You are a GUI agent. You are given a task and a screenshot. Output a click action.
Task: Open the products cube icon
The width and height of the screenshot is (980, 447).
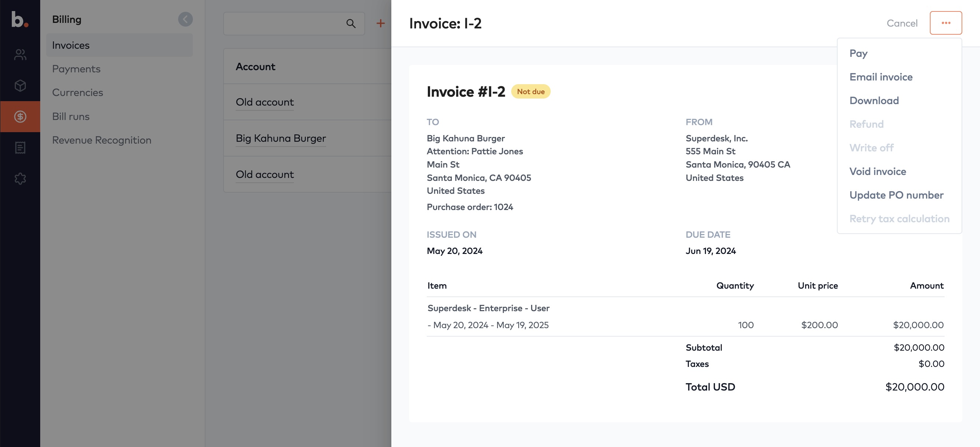20,85
